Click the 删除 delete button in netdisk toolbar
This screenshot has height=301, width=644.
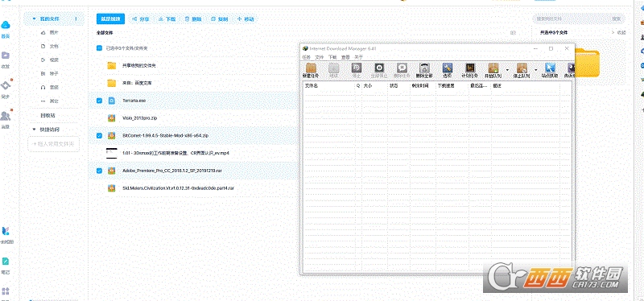[193, 19]
